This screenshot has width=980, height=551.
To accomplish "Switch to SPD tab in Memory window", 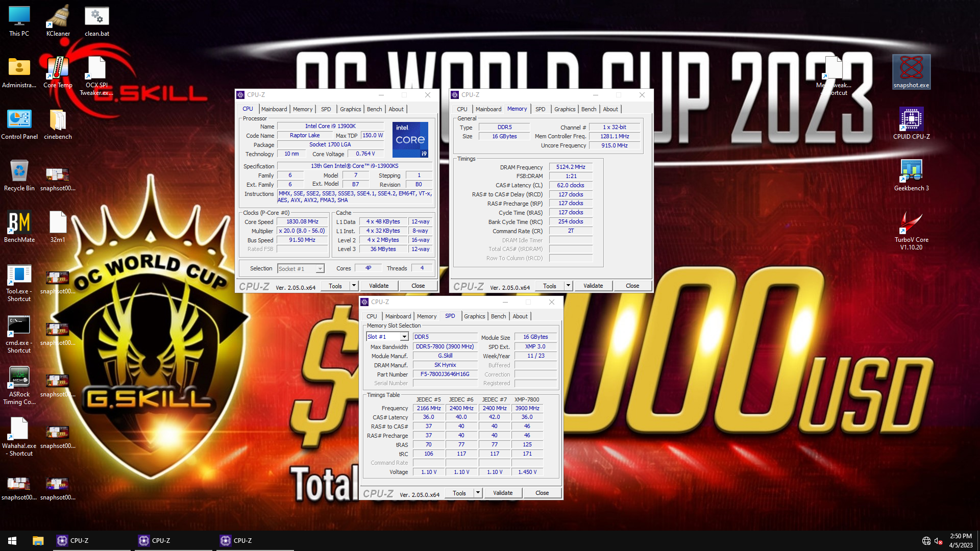I will coord(540,109).
